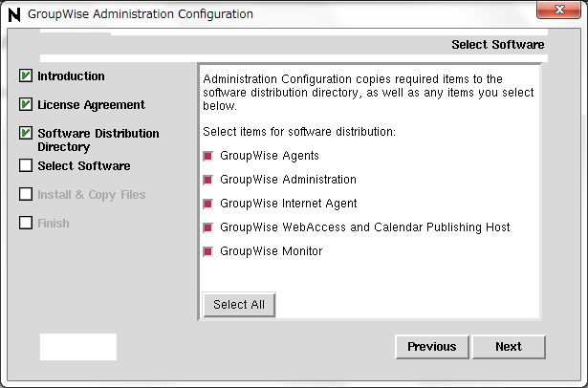
Task: Go back with the Previous button
Action: point(432,347)
